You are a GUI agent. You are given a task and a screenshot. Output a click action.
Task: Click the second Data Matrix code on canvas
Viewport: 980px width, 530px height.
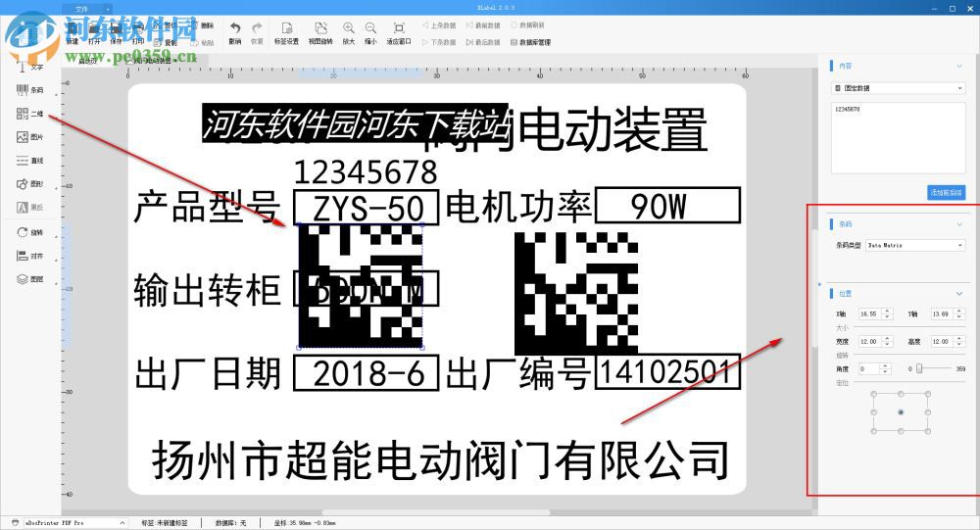[576, 293]
